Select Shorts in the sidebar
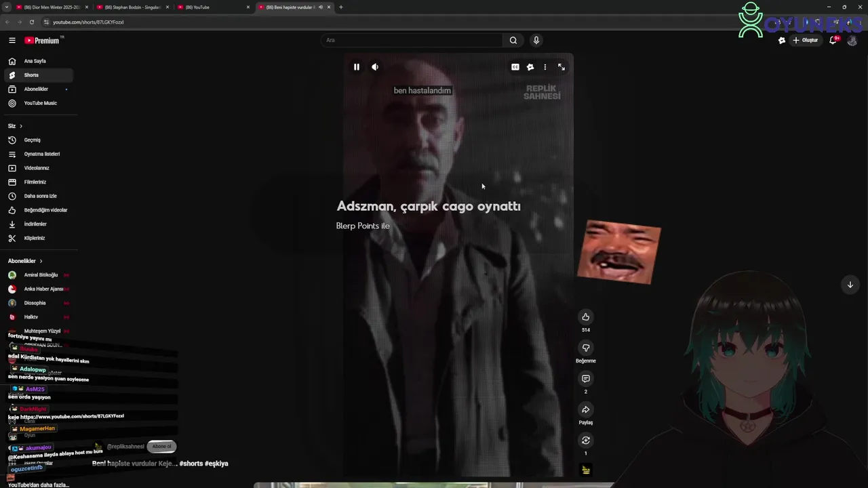Viewport: 868px width, 488px height. [x=38, y=75]
